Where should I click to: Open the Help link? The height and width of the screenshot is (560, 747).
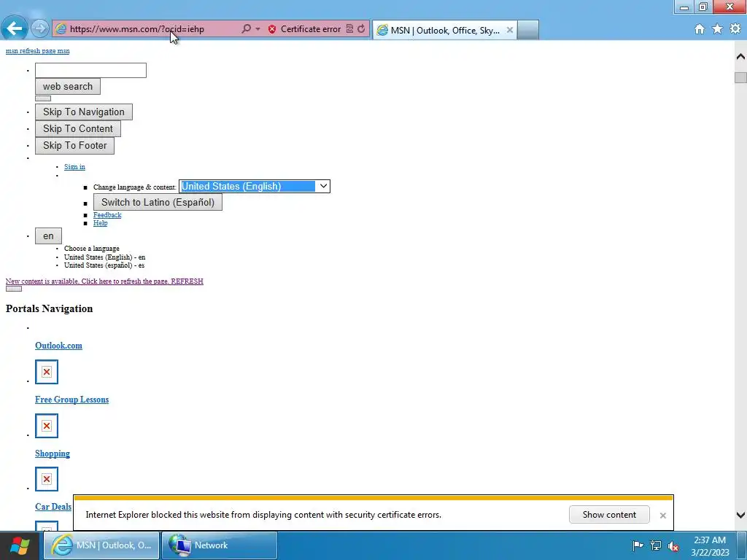click(x=101, y=223)
